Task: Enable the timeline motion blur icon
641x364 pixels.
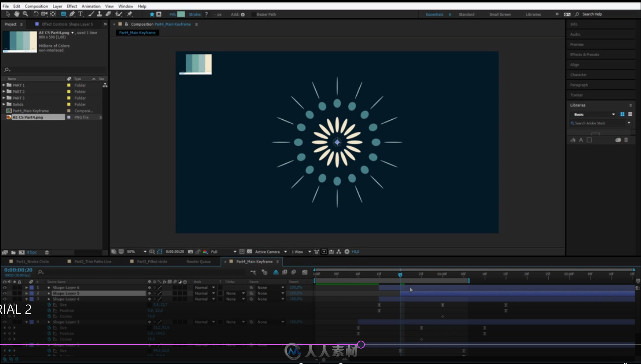Action: tap(294, 272)
